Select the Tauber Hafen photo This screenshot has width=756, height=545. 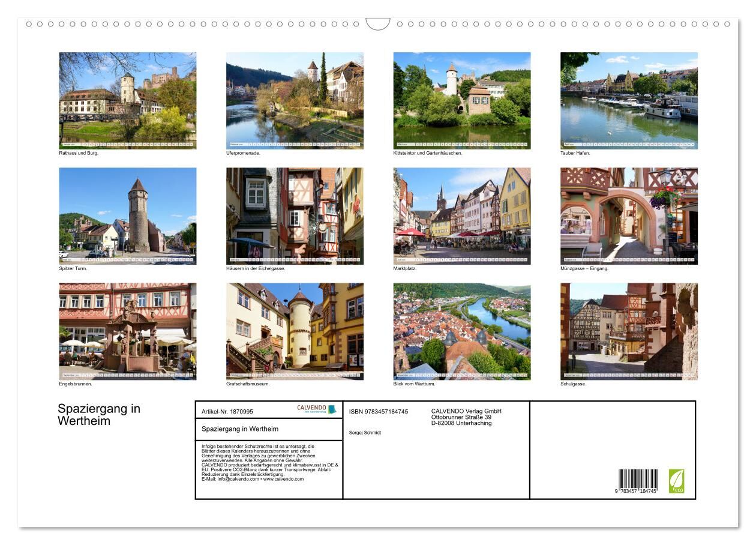coord(629,100)
